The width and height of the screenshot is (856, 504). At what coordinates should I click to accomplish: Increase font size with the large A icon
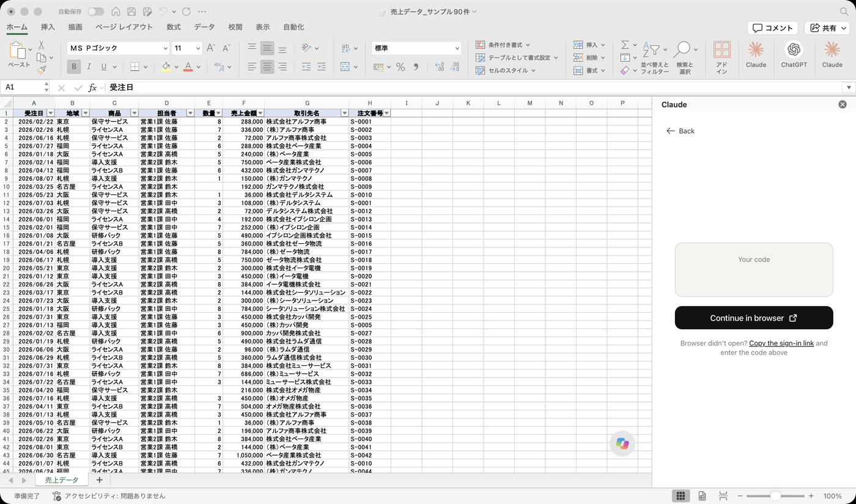coord(211,48)
